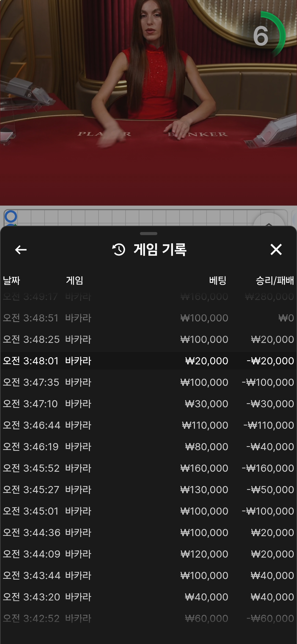This screenshot has height=644, width=297.
Task: Tap the live dealer video area
Action: click(148, 102)
